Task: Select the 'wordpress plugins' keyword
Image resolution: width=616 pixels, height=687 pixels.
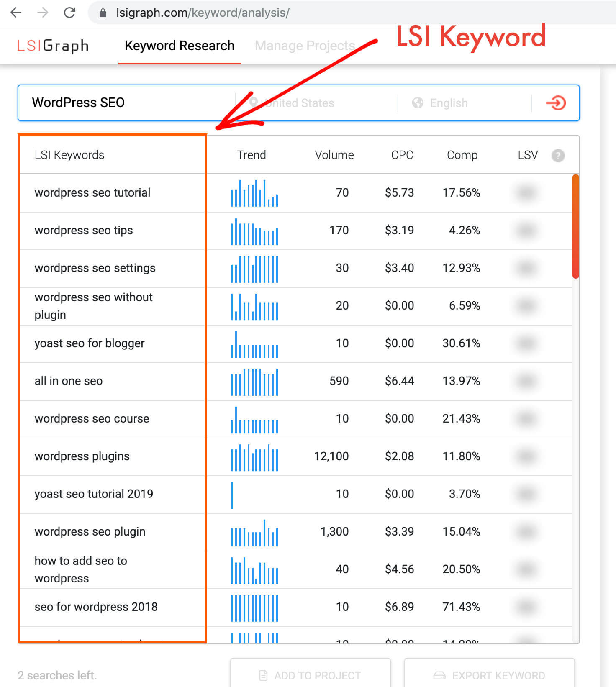Action: click(x=82, y=456)
